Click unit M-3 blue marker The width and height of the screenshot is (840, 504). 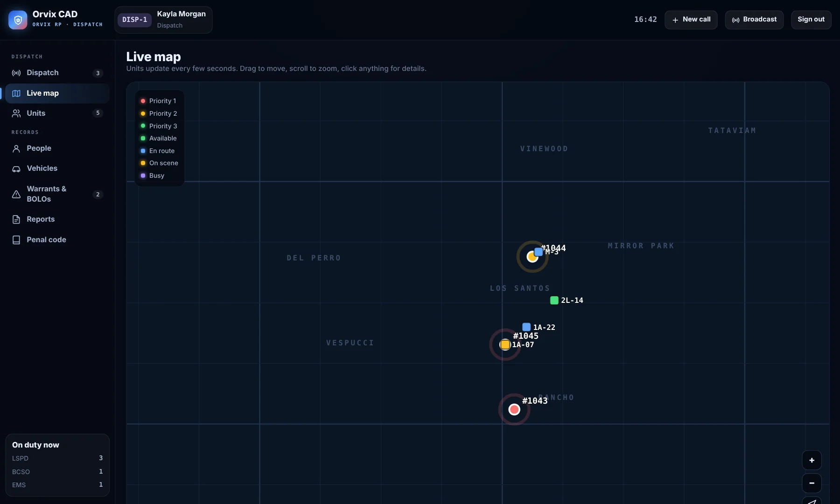point(539,252)
